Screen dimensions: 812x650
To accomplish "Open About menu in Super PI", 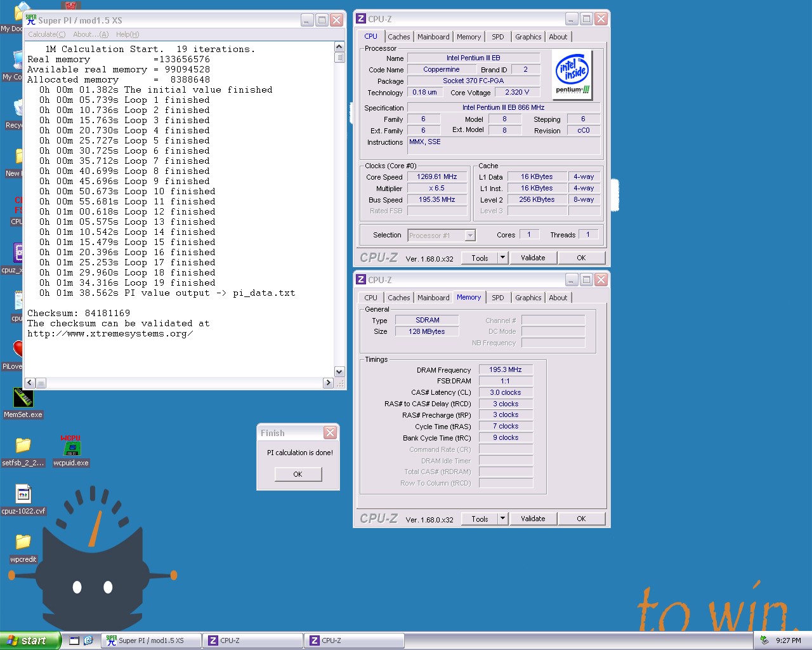I will 91,34.
